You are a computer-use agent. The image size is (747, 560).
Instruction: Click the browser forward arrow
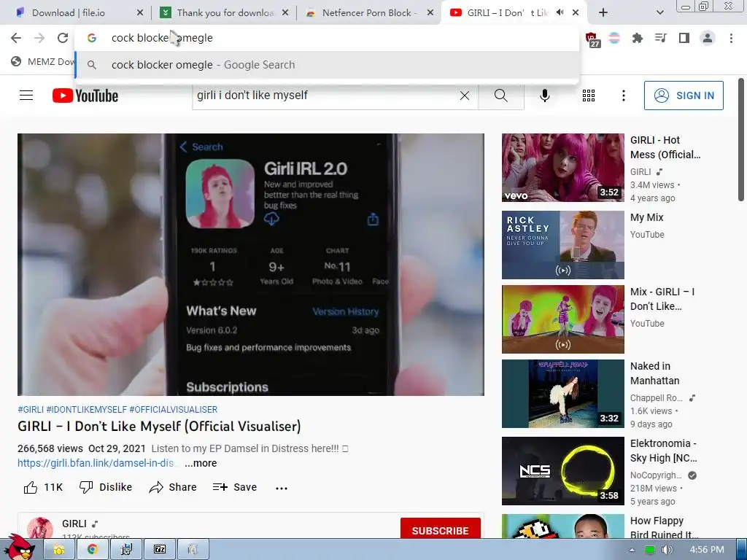39,38
